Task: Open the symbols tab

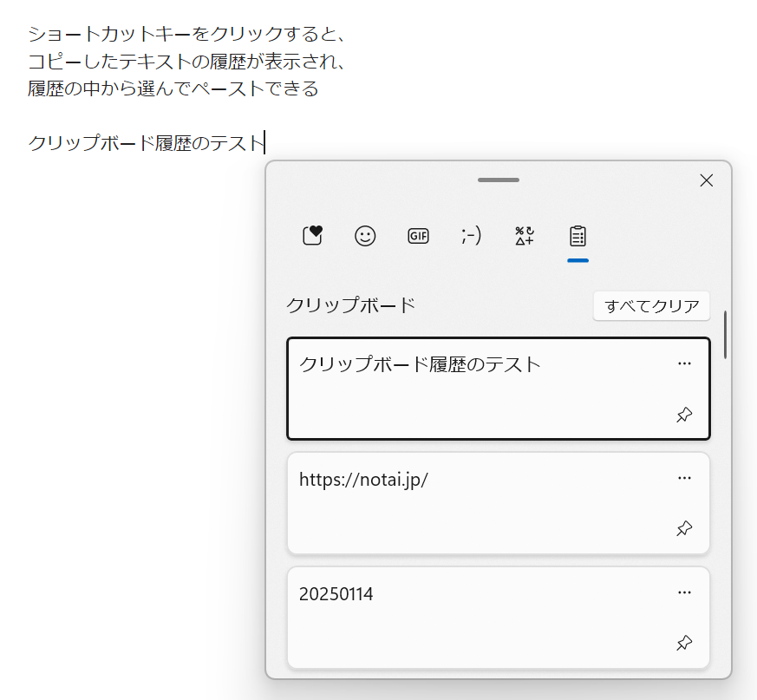Action: click(x=525, y=236)
